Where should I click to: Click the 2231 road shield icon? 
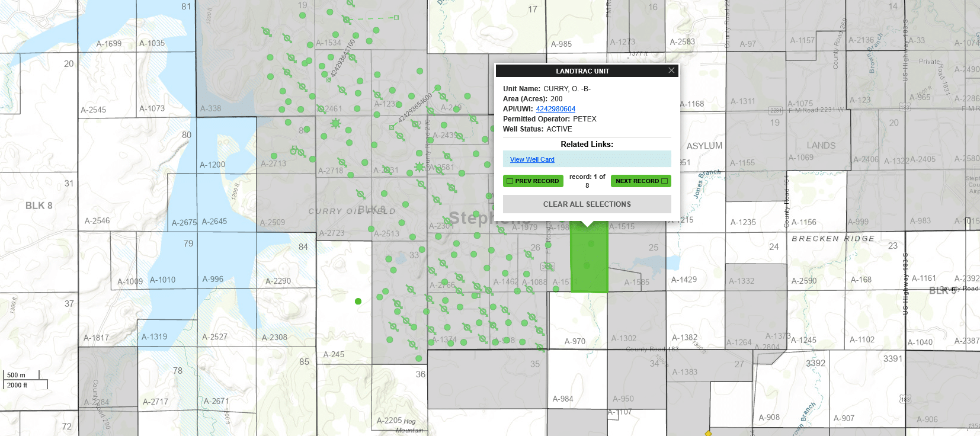point(776,111)
